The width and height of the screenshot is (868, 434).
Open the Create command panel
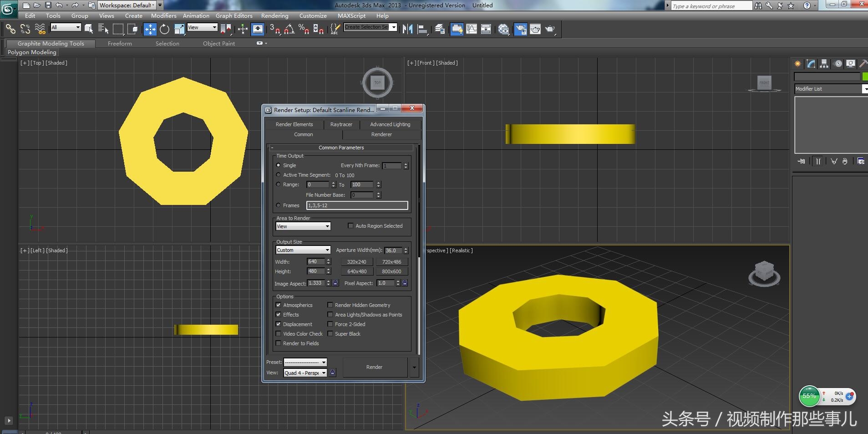click(797, 64)
